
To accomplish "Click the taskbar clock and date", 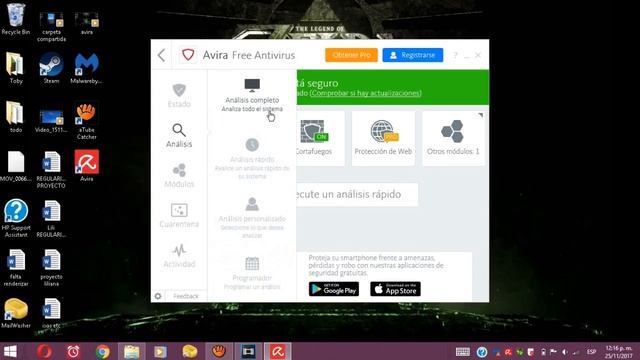I will pyautogui.click(x=619, y=352).
